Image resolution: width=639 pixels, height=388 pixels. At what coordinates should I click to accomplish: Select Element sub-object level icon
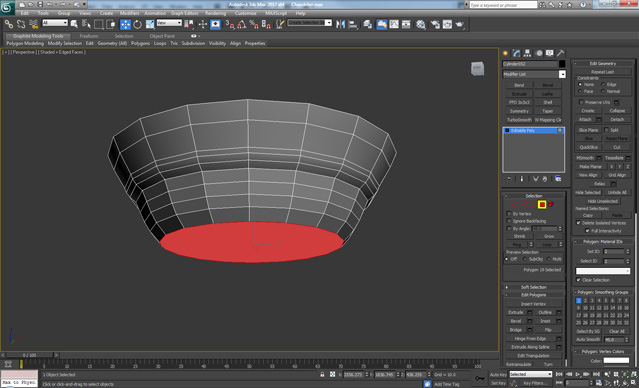click(x=551, y=205)
